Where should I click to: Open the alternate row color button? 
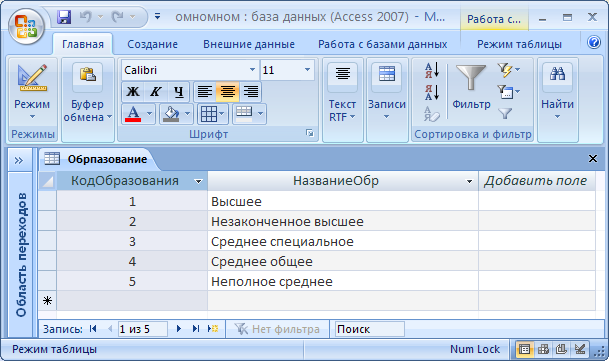(x=249, y=114)
